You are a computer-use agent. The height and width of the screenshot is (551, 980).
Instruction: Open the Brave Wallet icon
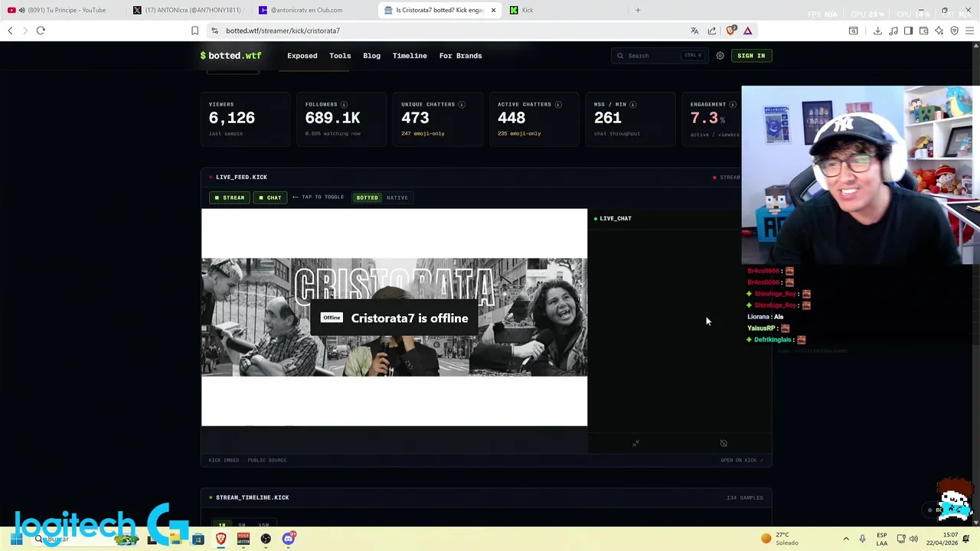(x=923, y=31)
